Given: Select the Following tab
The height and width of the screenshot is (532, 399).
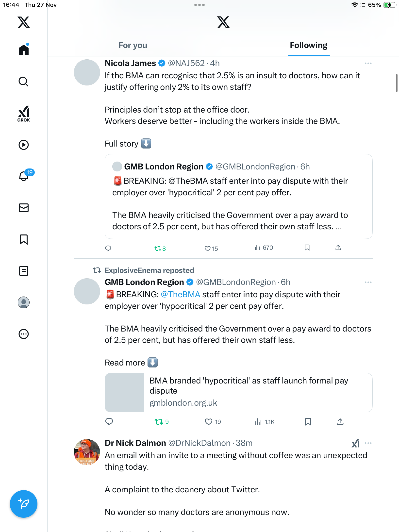Looking at the screenshot, I should point(309,45).
